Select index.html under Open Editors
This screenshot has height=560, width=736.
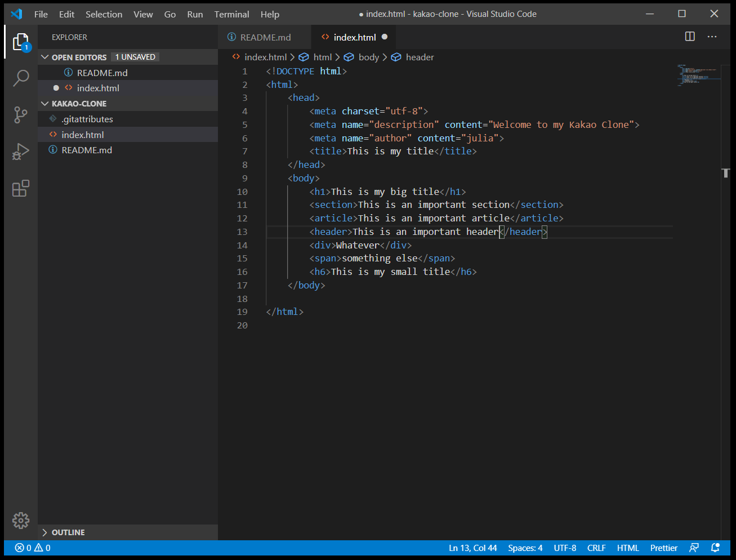pyautogui.click(x=128, y=88)
